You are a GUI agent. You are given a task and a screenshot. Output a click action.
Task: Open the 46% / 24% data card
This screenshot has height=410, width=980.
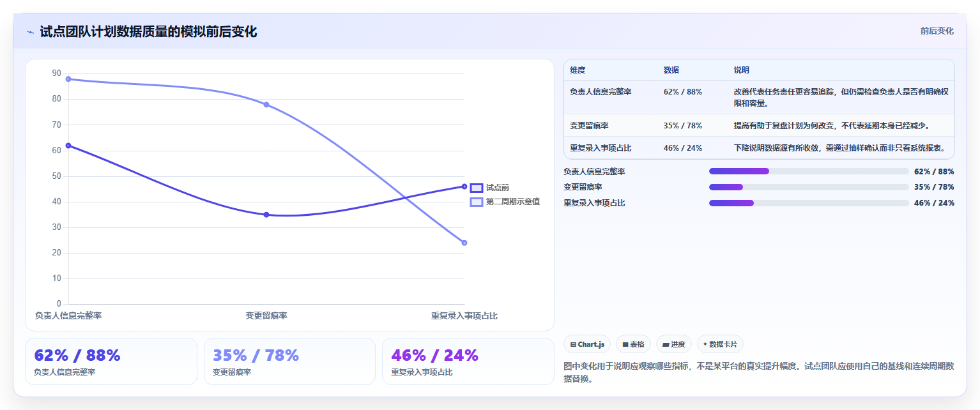(x=468, y=361)
